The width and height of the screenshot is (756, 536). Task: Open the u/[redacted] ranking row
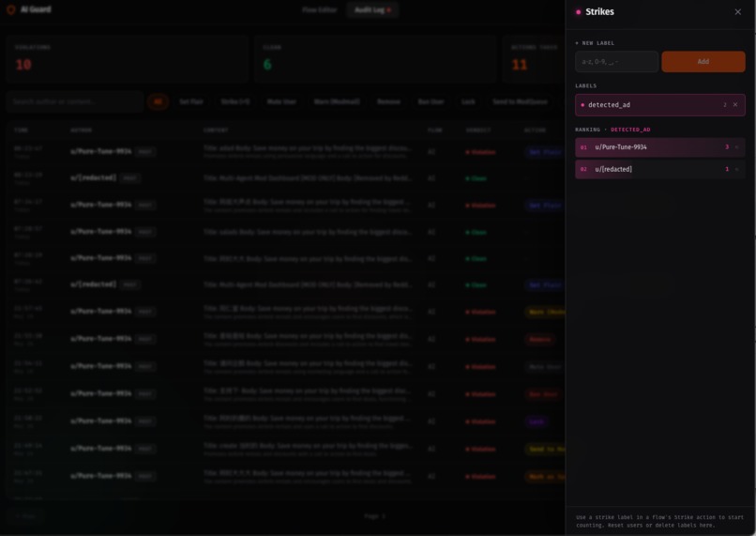(660, 169)
